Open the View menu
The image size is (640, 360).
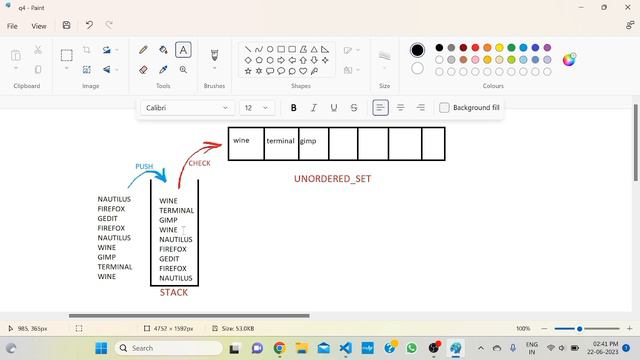(x=39, y=26)
